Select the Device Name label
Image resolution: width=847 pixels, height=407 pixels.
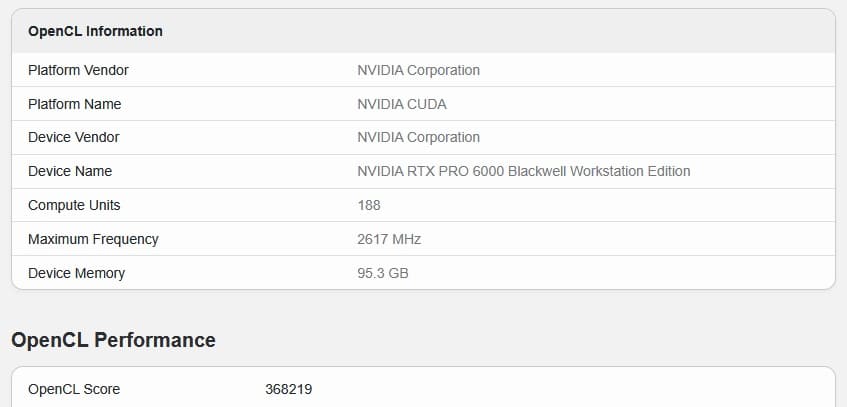(70, 171)
